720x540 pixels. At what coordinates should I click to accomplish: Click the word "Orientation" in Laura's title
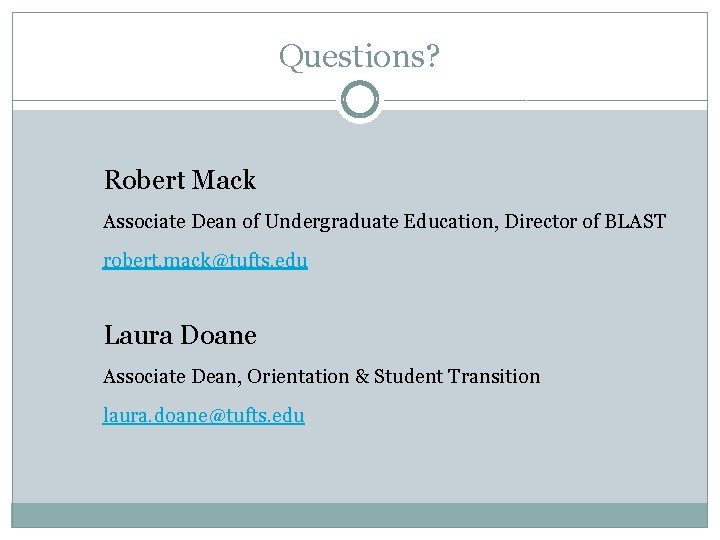(x=298, y=377)
